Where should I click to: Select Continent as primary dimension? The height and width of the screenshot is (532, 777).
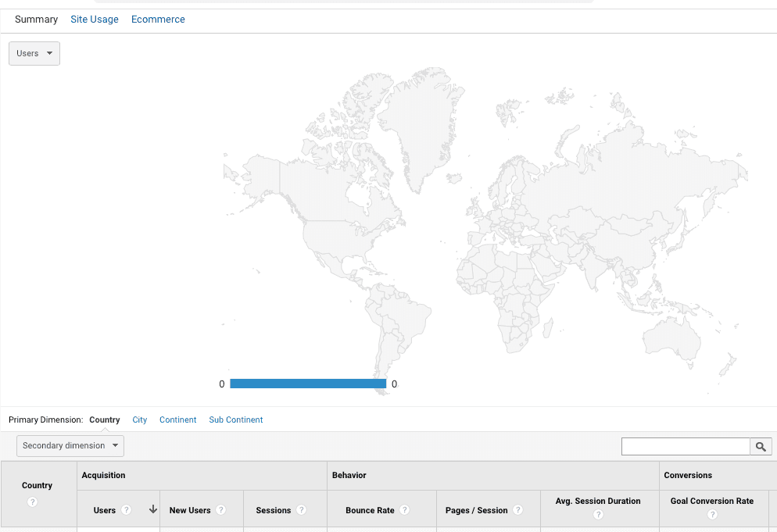(x=177, y=420)
